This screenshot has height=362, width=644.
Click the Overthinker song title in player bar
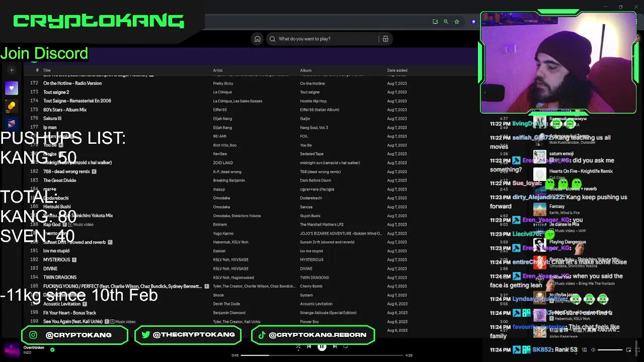(34, 347)
